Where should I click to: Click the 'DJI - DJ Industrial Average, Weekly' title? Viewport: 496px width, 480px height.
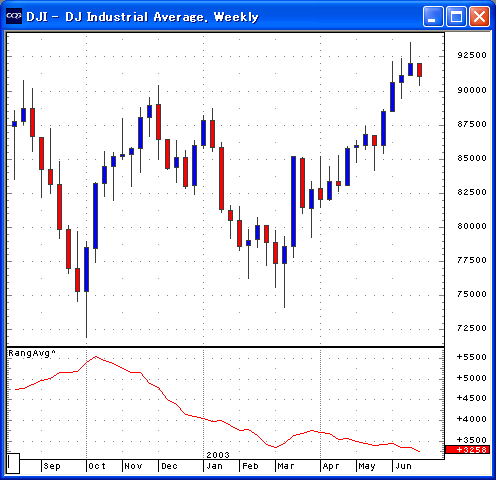(x=142, y=17)
